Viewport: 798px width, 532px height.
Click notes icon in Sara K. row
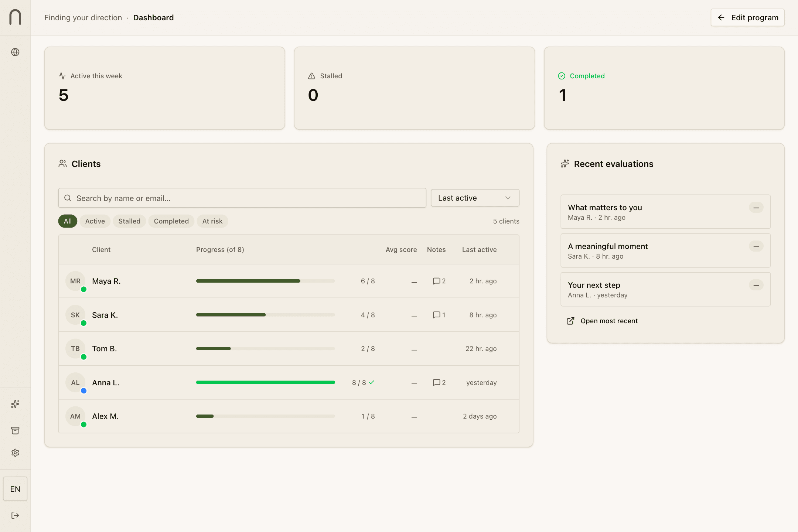[436, 315]
